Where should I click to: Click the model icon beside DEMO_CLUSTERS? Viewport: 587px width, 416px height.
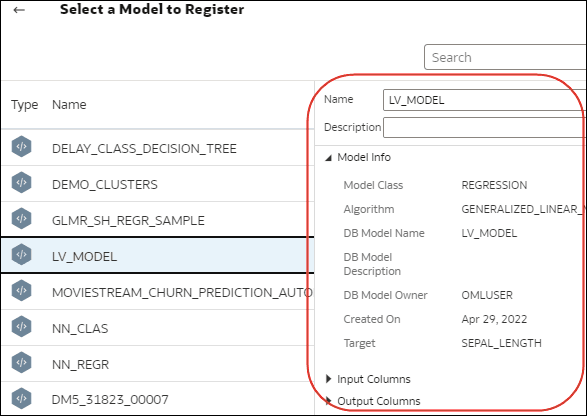click(21, 182)
